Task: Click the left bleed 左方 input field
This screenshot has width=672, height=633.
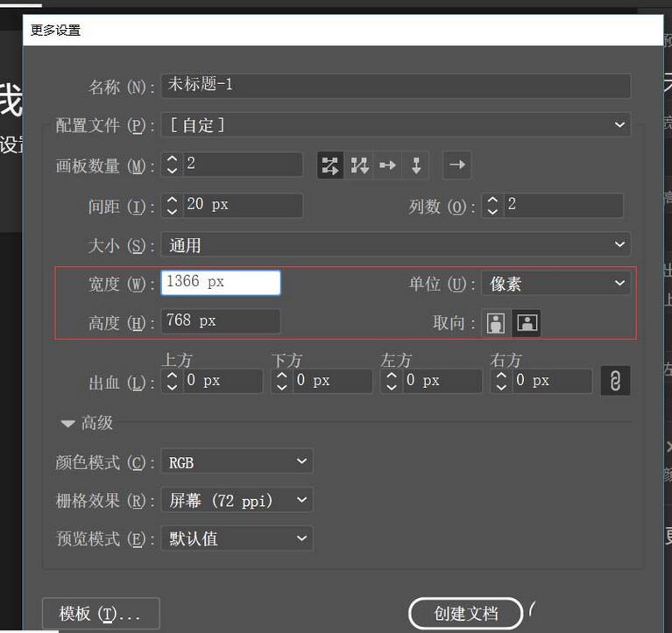Action: (x=442, y=381)
